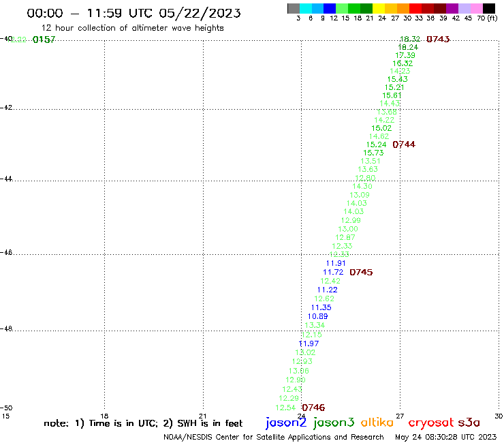
Task: Click the blue wave height value 11.97
Action: pos(309,343)
